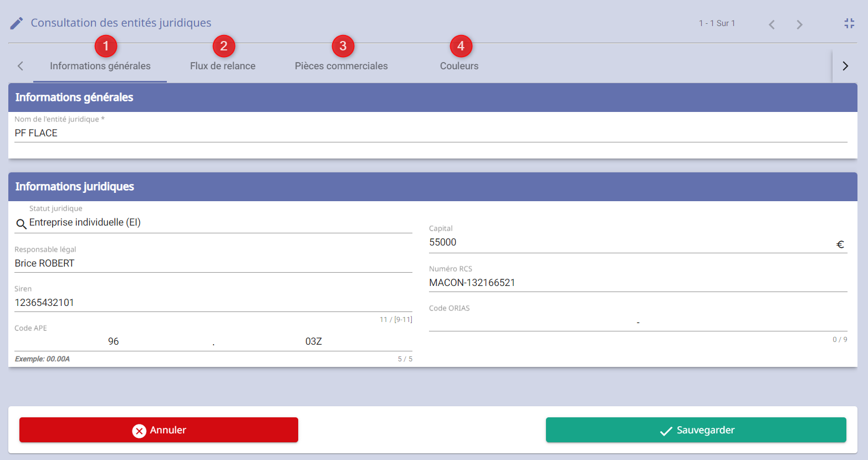Switch to Flux de relance tab
Screen dimensions: 868x460
(222, 66)
